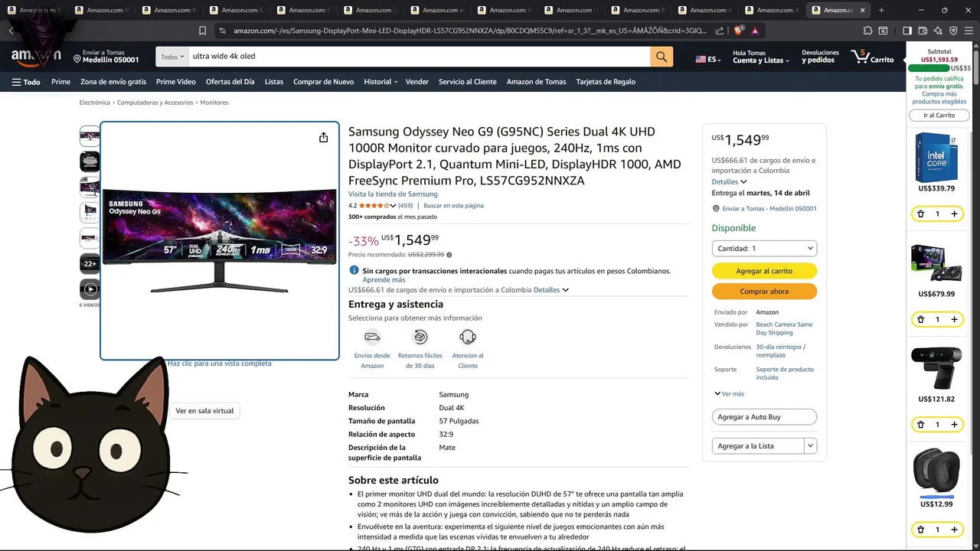Open Servicio al Cliente nav item
980x551 pixels.
468,82
